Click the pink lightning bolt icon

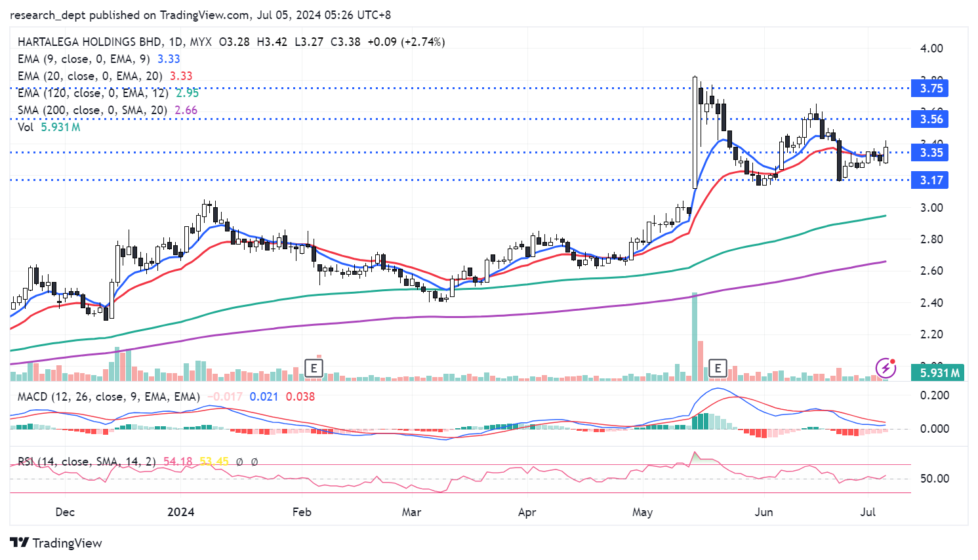coord(886,367)
